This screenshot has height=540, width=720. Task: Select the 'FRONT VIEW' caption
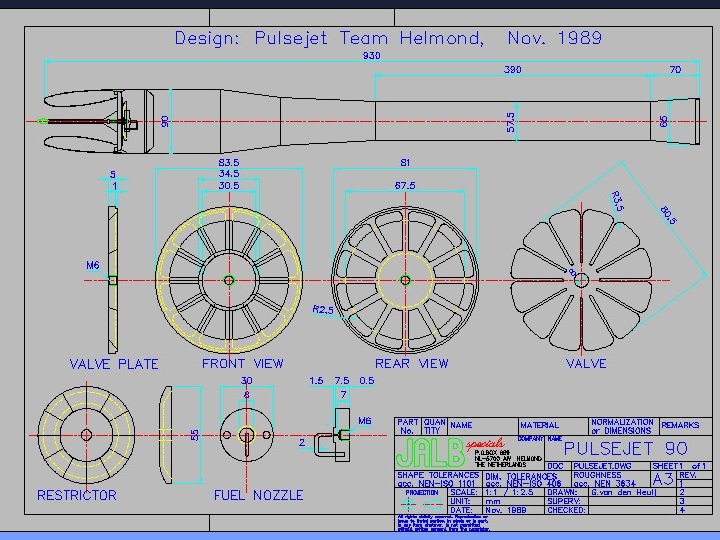(x=242, y=363)
